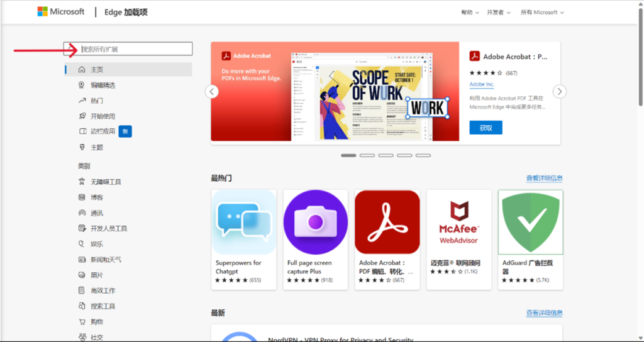This screenshot has height=342, width=644.
Task: Open the 边栏应用 sidebar apps icon
Action: pos(82,131)
